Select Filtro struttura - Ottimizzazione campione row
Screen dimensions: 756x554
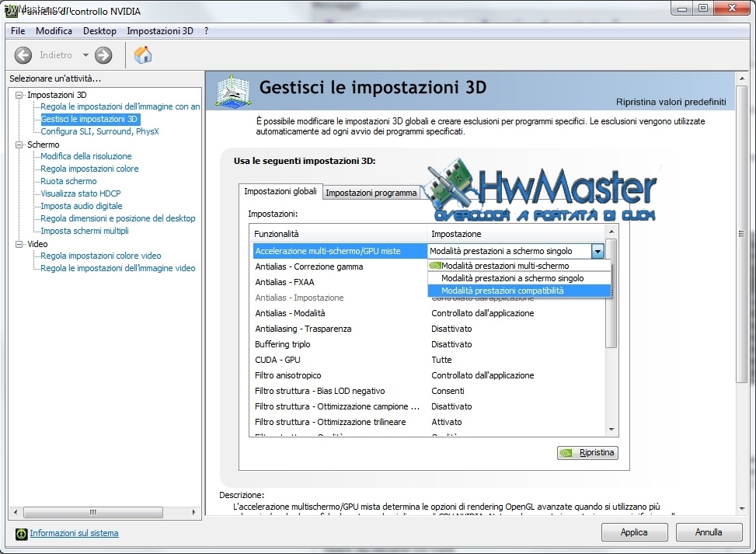tap(429, 406)
